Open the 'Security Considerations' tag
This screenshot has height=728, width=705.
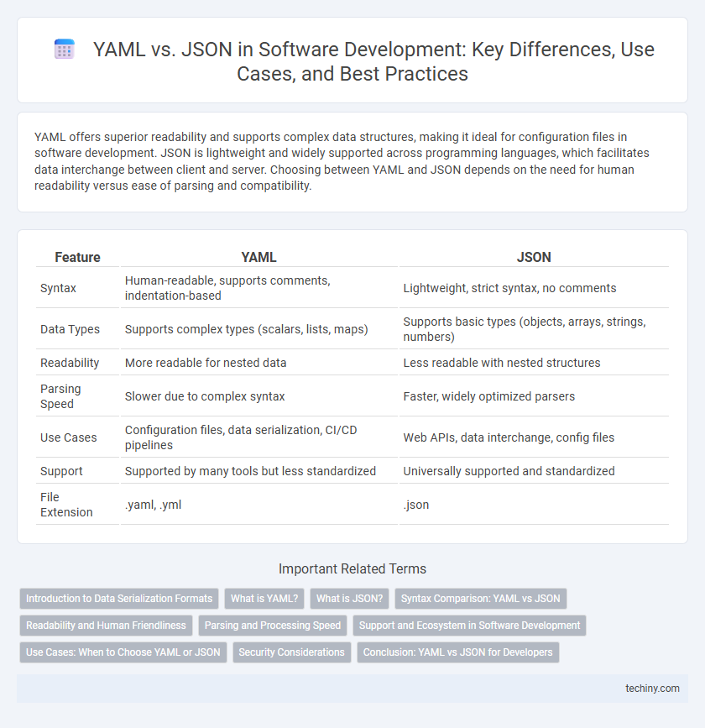[x=291, y=652]
